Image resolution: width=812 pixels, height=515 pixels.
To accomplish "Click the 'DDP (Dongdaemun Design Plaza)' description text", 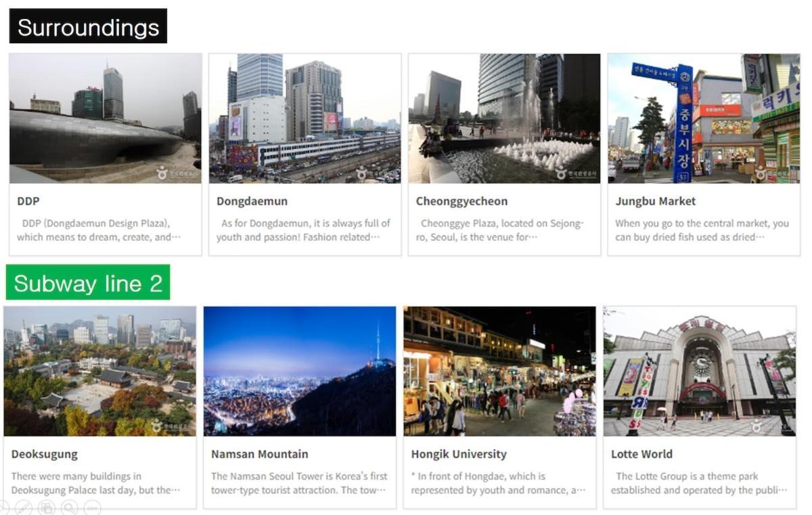I will coord(99,230).
